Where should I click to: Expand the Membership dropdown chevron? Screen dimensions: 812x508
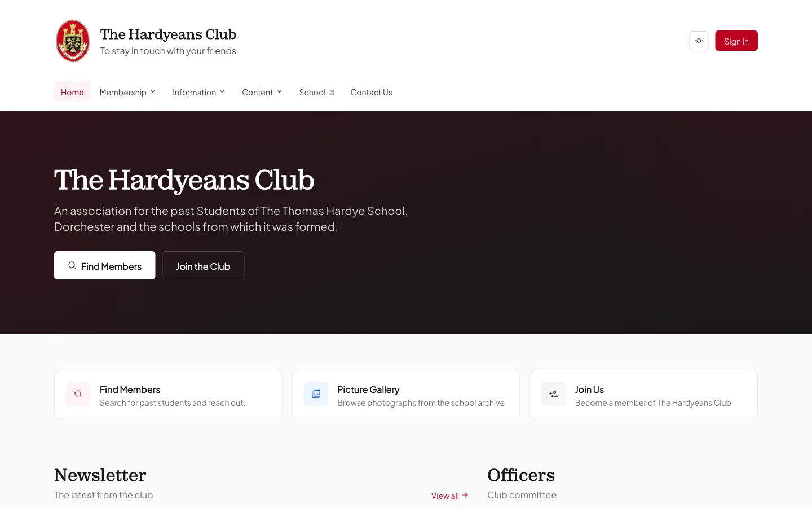click(153, 92)
